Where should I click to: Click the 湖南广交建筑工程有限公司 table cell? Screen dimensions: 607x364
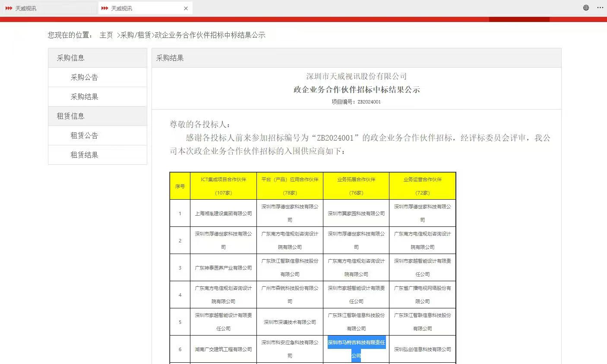click(x=223, y=349)
